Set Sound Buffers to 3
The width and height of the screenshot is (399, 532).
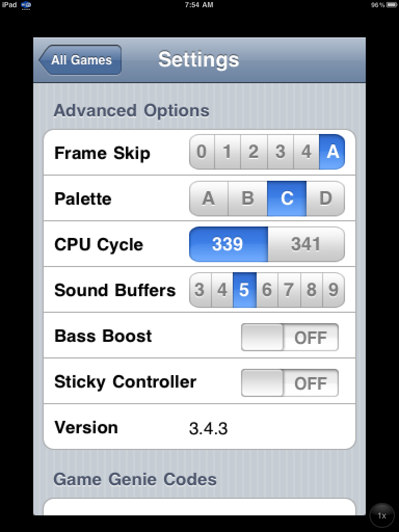click(199, 290)
